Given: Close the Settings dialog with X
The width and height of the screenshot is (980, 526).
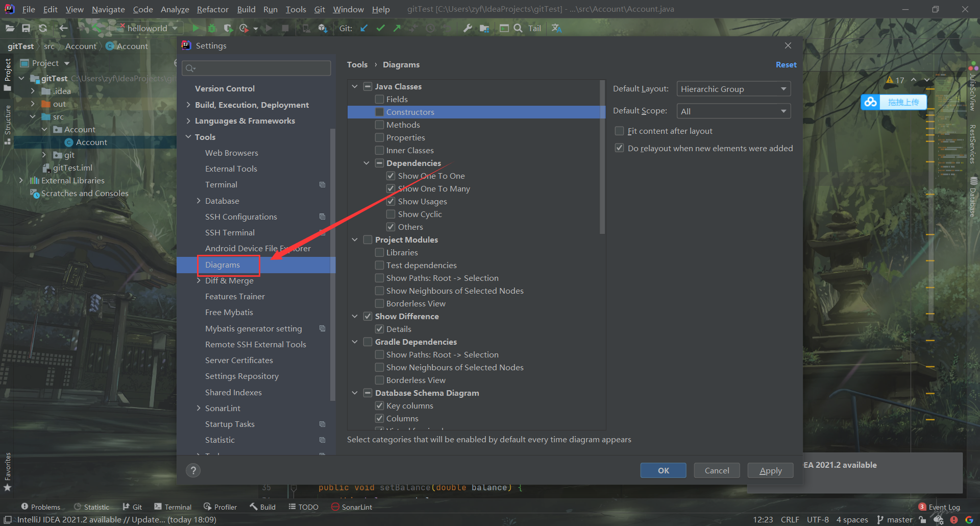Looking at the screenshot, I should click(788, 45).
